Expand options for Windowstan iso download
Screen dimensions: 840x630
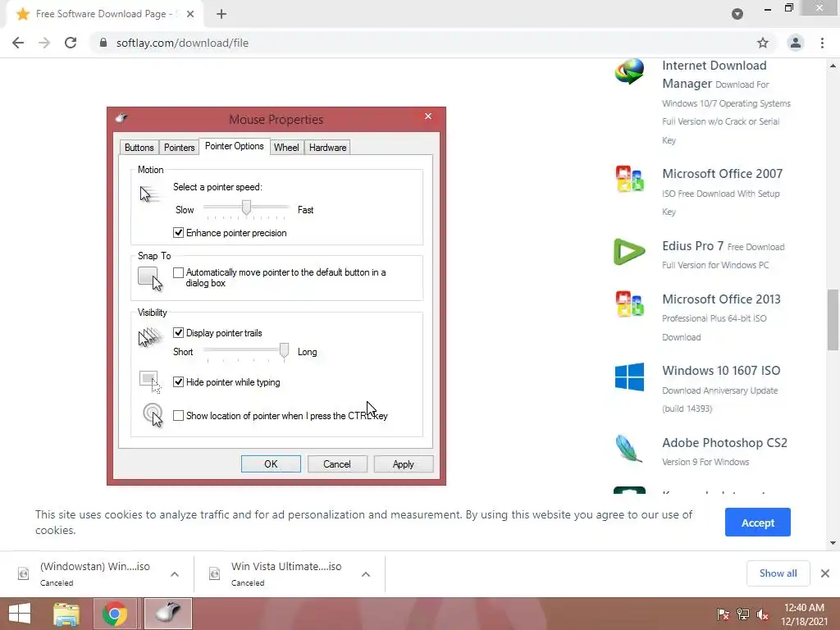175,574
